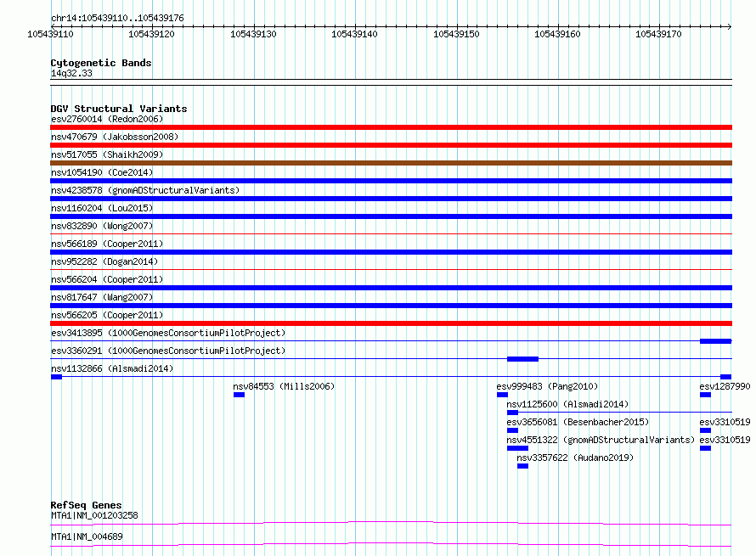Open gene label MTA1|NM_001203258
756x556 pixels.
[94, 515]
